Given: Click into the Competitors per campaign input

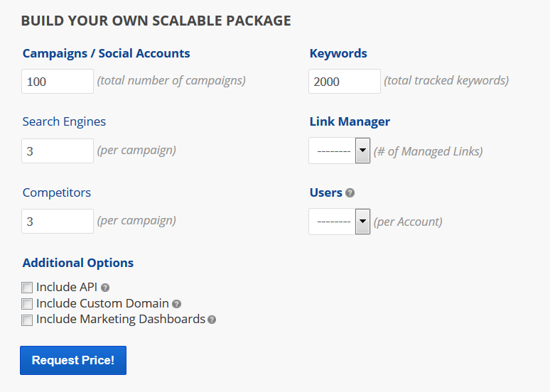Looking at the screenshot, I should pyautogui.click(x=58, y=221).
